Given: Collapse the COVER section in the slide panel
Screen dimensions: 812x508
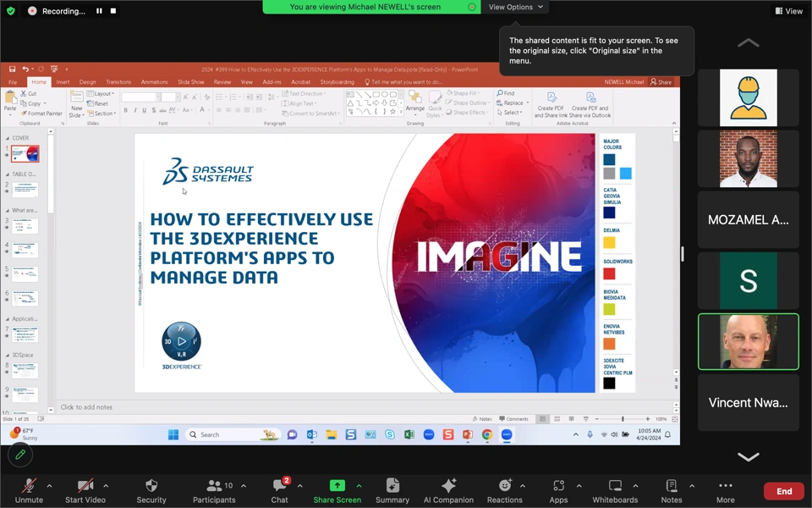Looking at the screenshot, I should coord(8,138).
